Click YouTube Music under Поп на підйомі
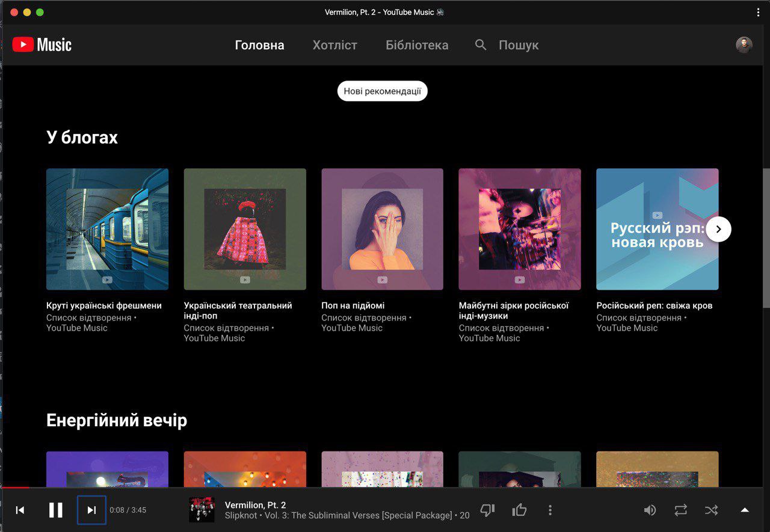This screenshot has width=770, height=532. pyautogui.click(x=352, y=328)
